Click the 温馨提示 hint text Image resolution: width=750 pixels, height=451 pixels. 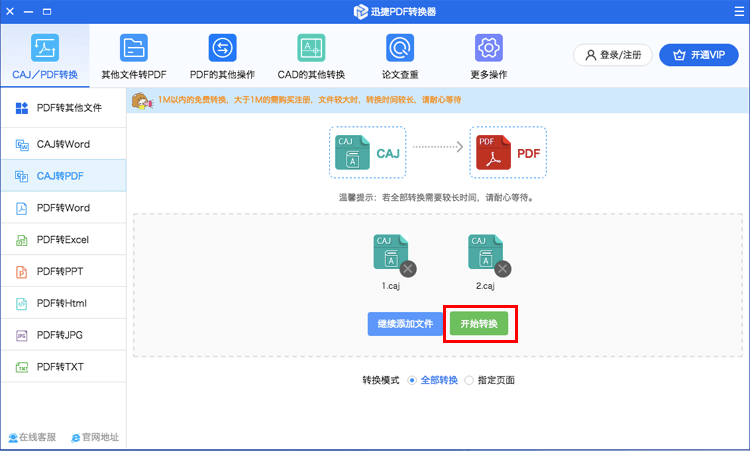click(x=437, y=198)
